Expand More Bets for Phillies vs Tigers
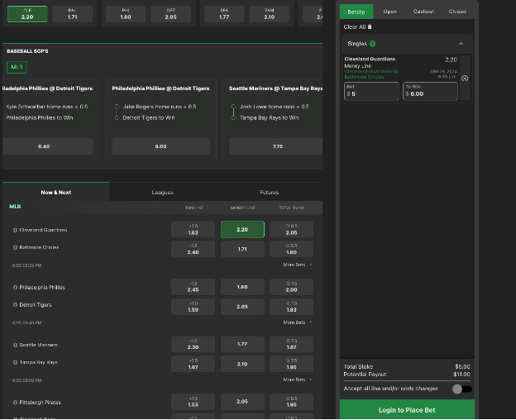Screen dimensions: 516x420 tap(297, 322)
